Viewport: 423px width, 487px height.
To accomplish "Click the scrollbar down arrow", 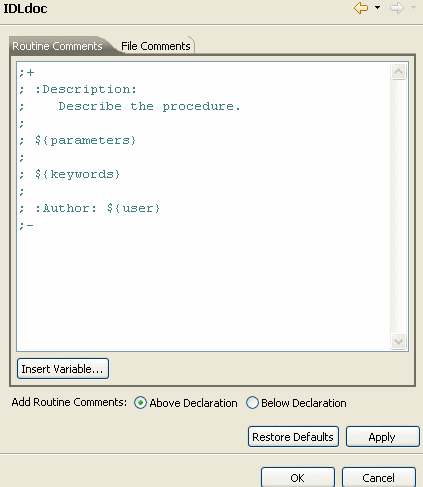I will [x=399, y=341].
